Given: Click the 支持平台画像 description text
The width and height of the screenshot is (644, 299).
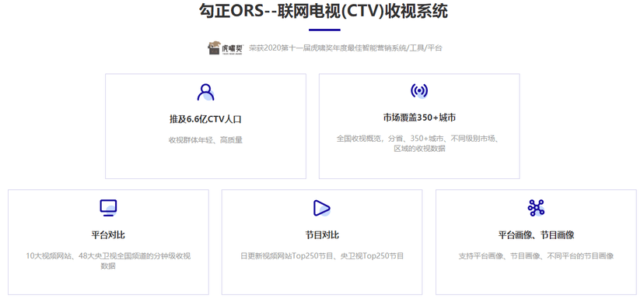Looking at the screenshot, I should (x=536, y=256).
